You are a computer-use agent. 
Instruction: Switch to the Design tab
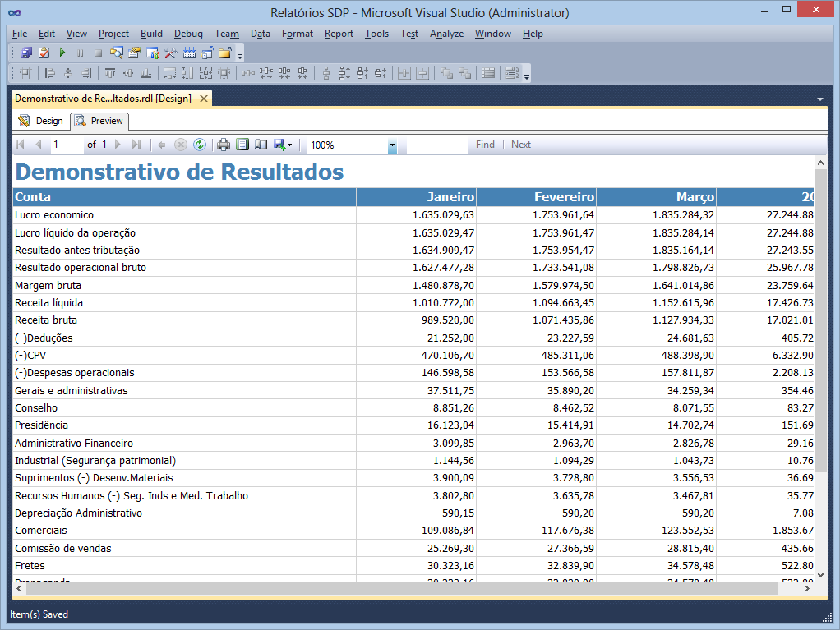41,121
